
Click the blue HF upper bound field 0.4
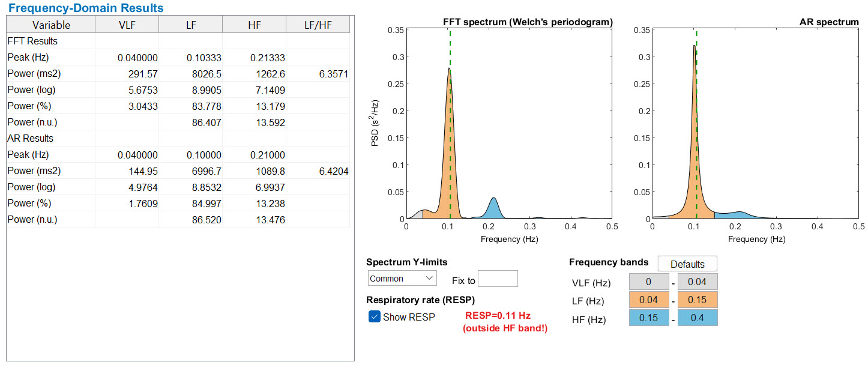(698, 319)
